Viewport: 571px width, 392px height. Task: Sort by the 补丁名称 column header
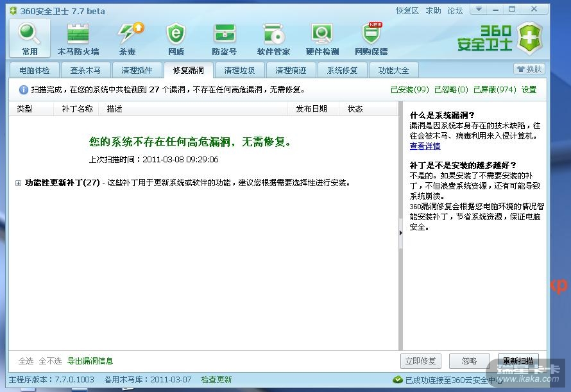[77, 109]
